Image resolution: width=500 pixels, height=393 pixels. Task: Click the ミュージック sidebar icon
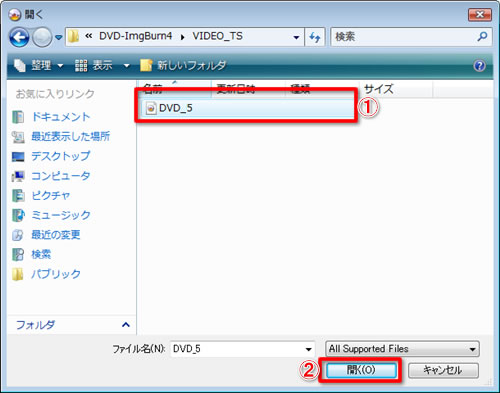[18, 215]
